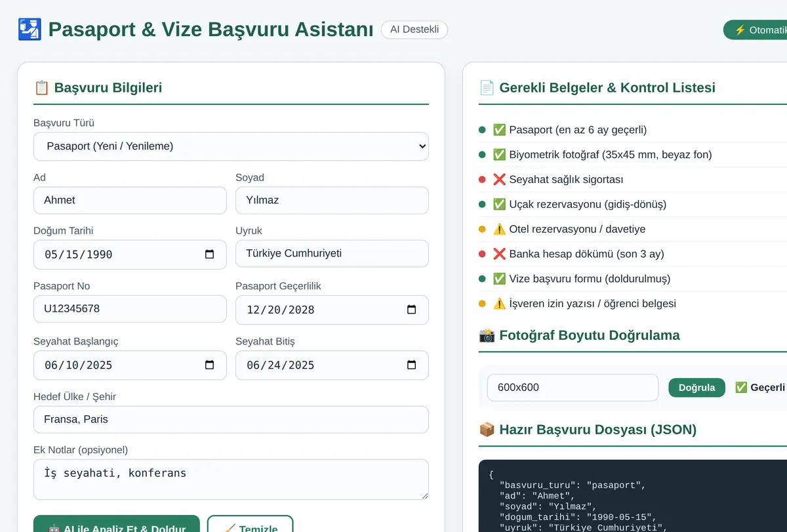Click the red cross for Seyahat sağlık sigortası

(x=499, y=180)
